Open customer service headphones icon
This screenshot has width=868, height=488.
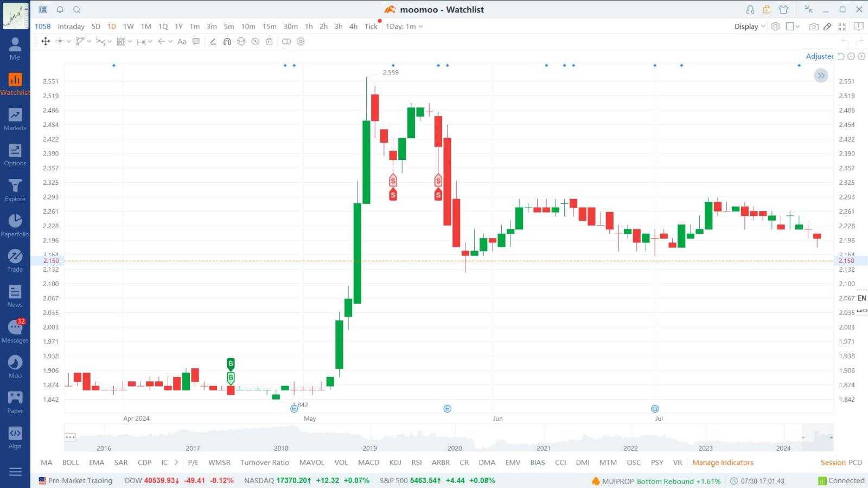point(750,10)
